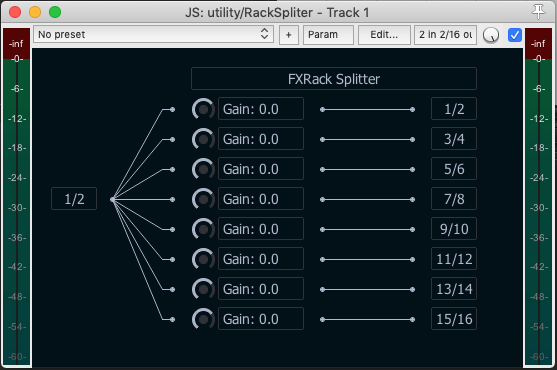Click the Gain: 0.0 field for output 1/2
The width and height of the screenshot is (557, 370).
(261, 109)
